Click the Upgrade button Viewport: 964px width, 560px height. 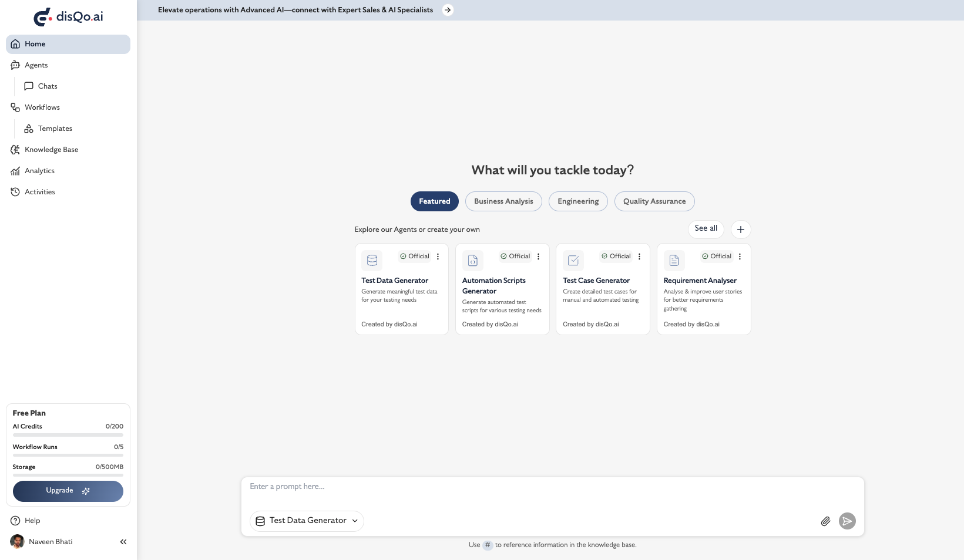pyautogui.click(x=68, y=491)
